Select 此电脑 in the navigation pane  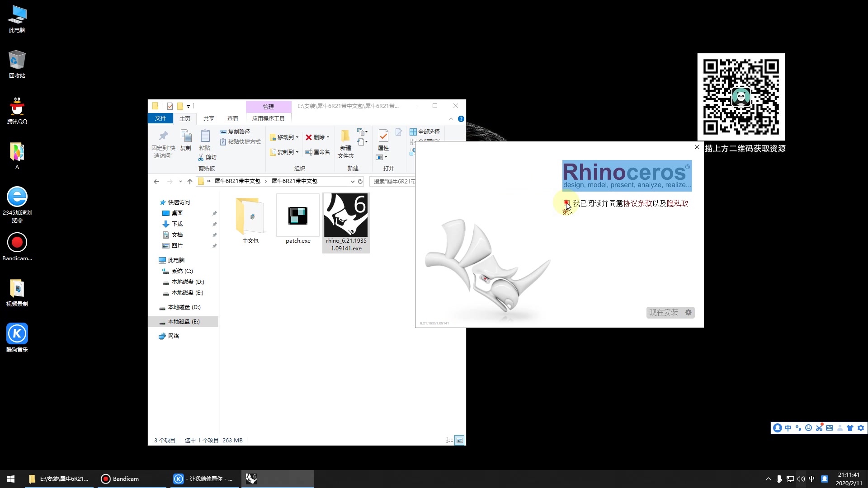[172, 260]
